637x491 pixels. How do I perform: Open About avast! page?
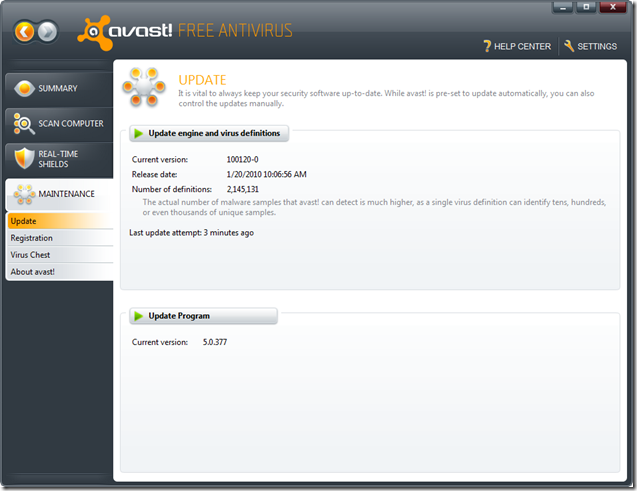pyautogui.click(x=60, y=272)
